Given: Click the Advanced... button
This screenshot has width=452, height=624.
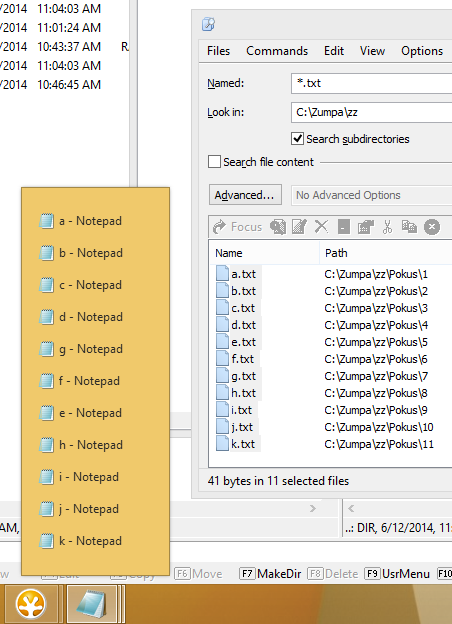Looking at the screenshot, I should pyautogui.click(x=245, y=195).
